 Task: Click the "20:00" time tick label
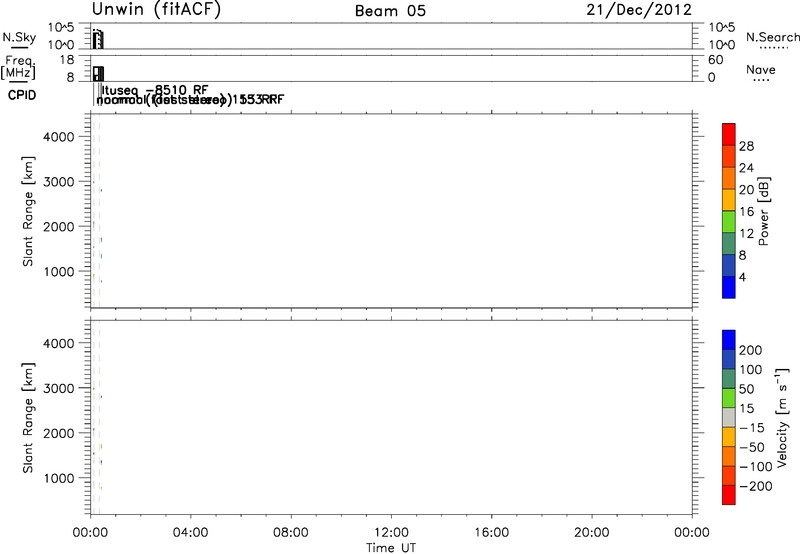click(592, 533)
